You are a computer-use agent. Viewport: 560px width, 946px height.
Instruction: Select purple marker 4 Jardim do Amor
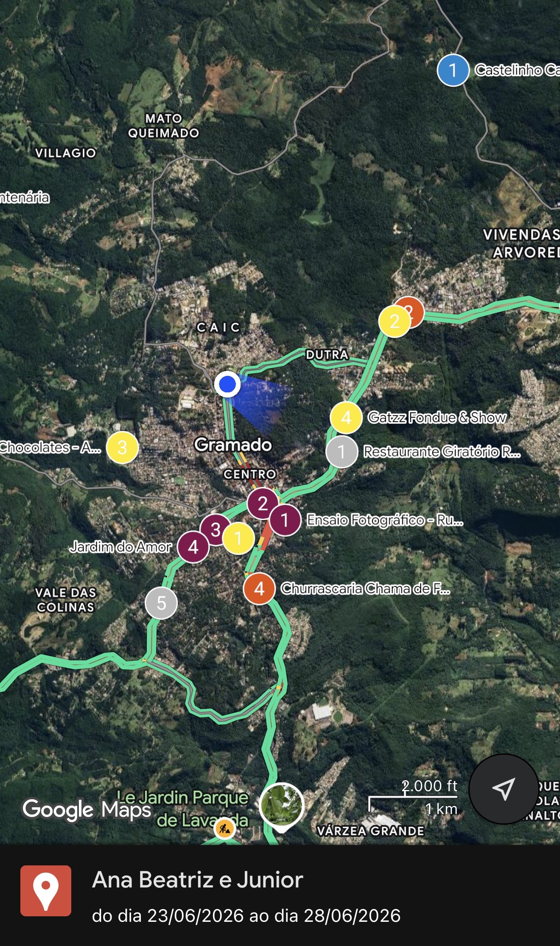[193, 547]
